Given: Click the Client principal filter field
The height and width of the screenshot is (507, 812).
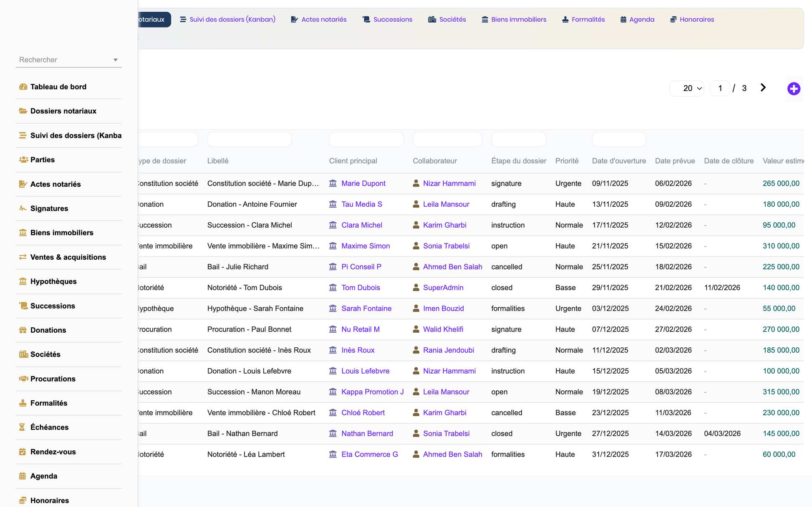Looking at the screenshot, I should tap(366, 139).
